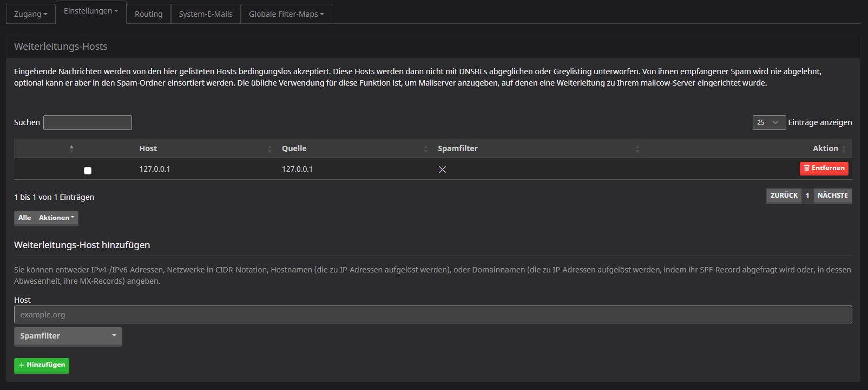The height and width of the screenshot is (390, 868).
Task: Sort table by Spamfilter column arrows
Action: (x=637, y=149)
